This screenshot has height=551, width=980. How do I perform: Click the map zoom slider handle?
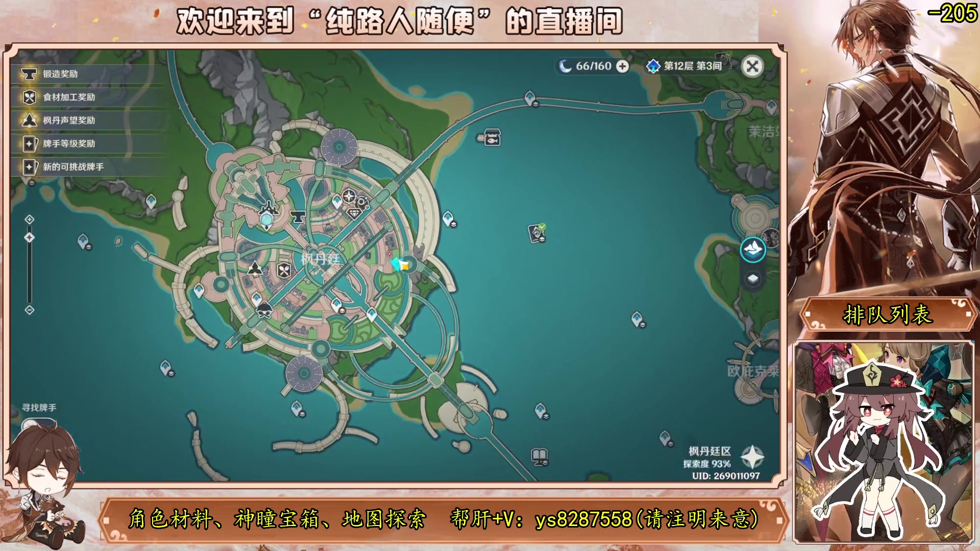click(x=30, y=238)
